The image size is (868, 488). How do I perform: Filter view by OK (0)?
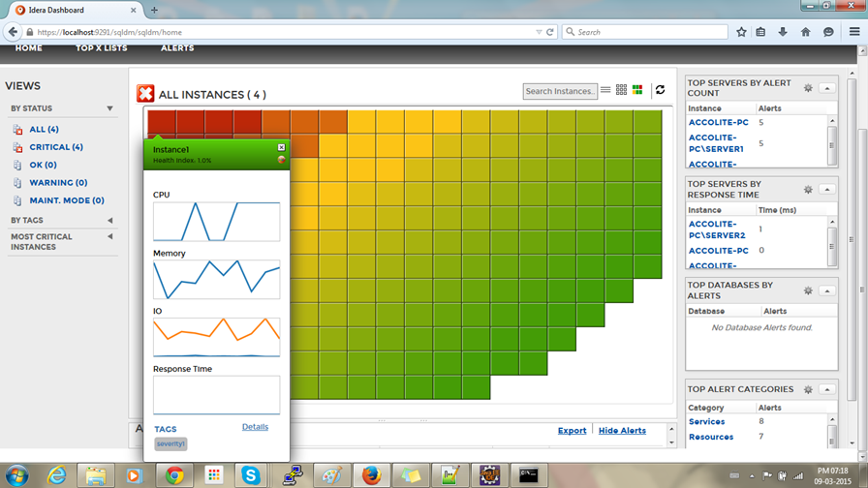[x=43, y=165]
